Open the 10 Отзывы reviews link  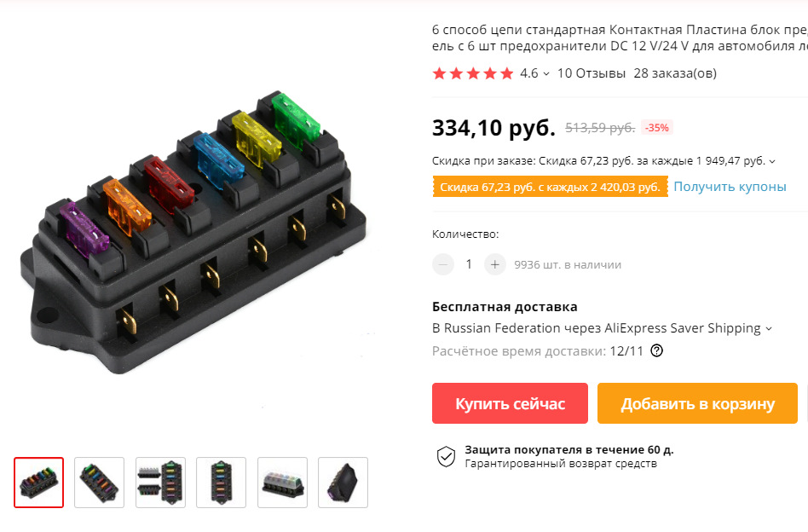point(591,73)
